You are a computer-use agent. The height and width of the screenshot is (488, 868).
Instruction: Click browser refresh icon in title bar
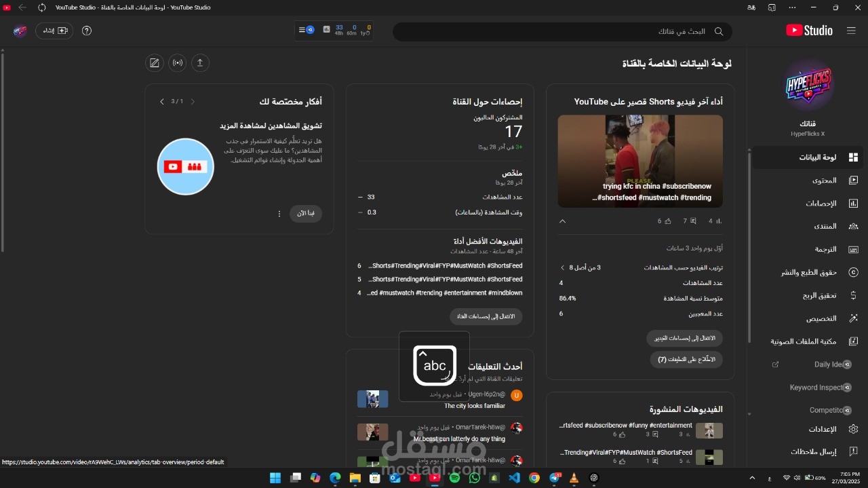pos(42,7)
